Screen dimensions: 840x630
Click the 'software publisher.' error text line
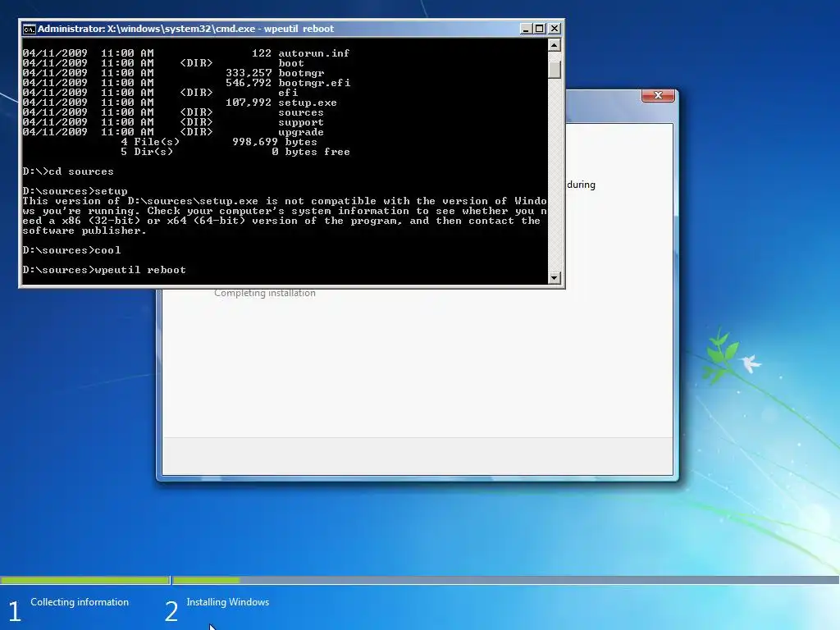point(84,231)
